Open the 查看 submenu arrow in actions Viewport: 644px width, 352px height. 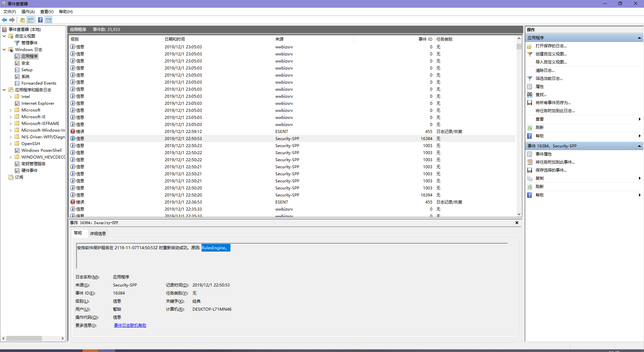click(x=640, y=119)
